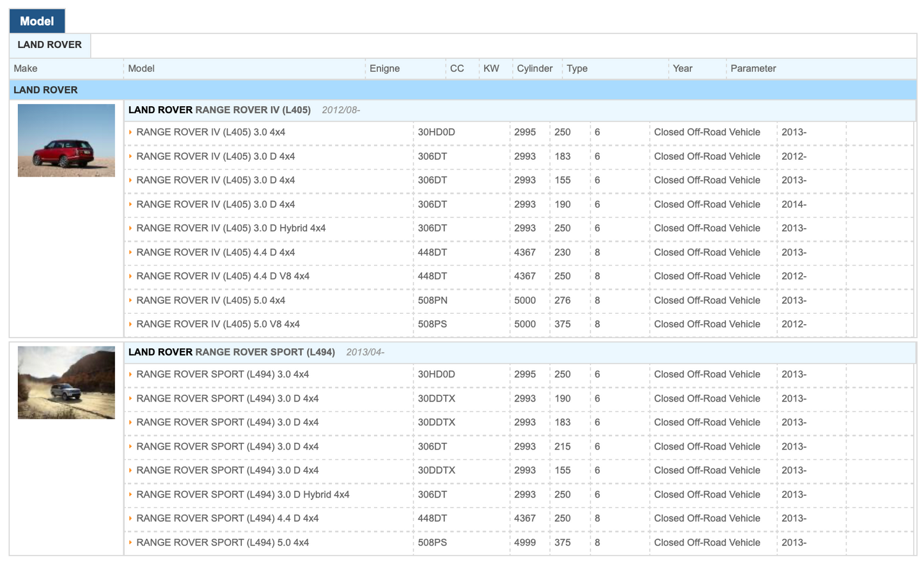Open RANGE ROVER IV (L405) 3.0 4x4 model

pos(210,132)
